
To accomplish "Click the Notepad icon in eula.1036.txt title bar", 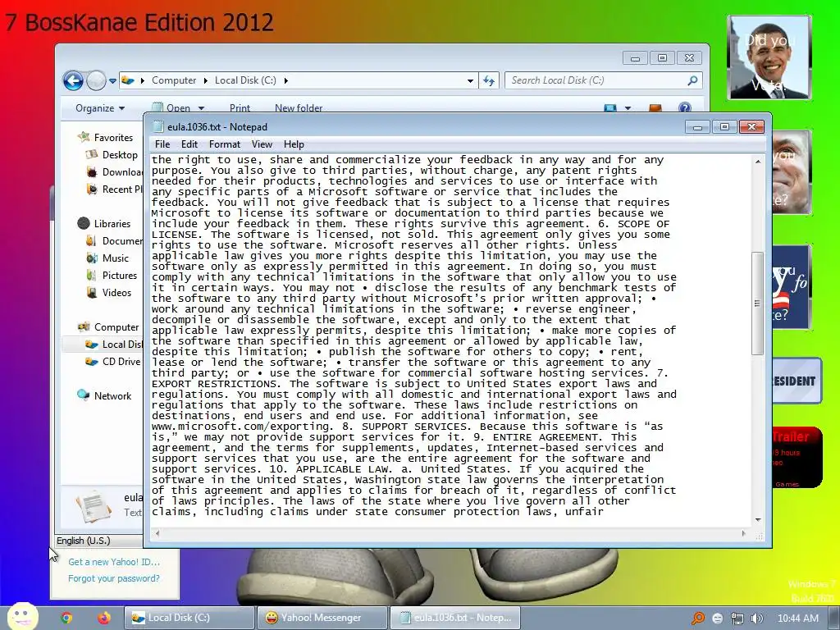I will pyautogui.click(x=157, y=126).
